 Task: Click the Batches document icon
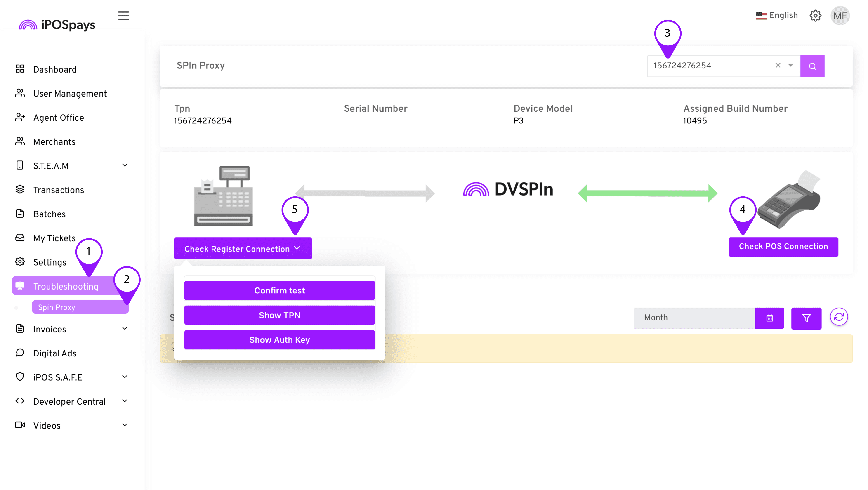20,214
